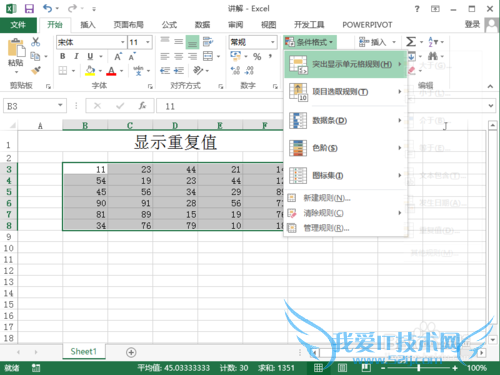
Task: Toggle italic formatting
Action: pos(76,56)
